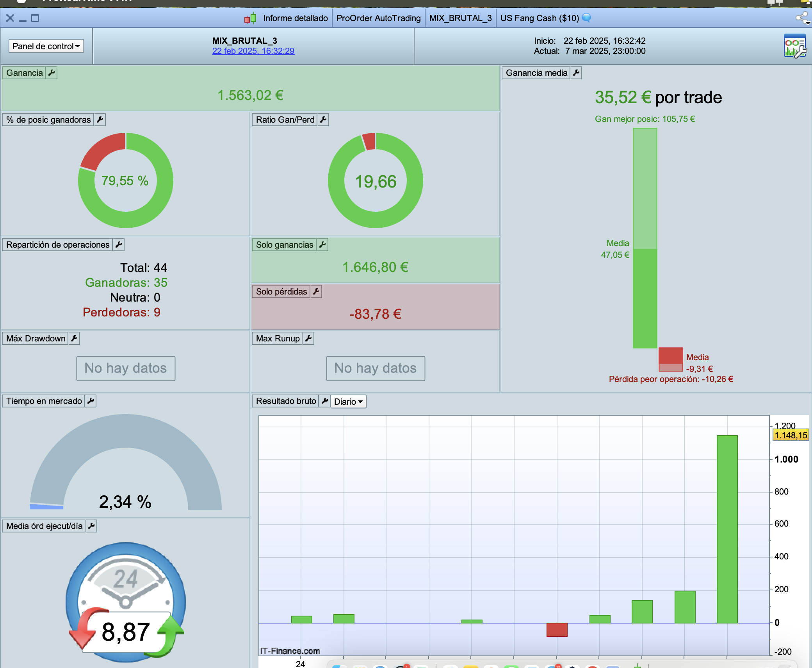Click the Max Runup label button
This screenshot has height=668, width=812.
278,338
